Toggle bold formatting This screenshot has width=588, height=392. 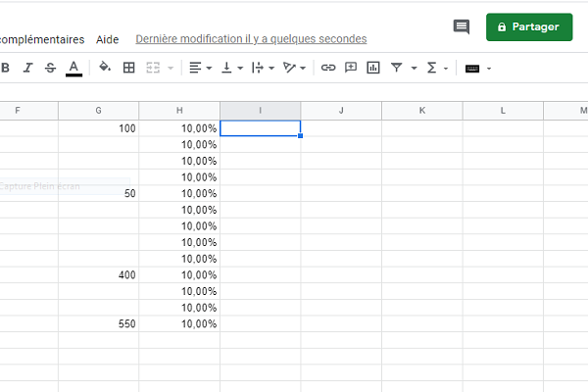(x=5, y=68)
